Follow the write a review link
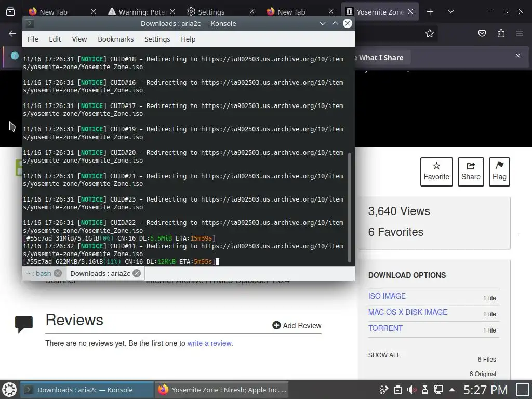532x399 pixels. tap(209, 343)
